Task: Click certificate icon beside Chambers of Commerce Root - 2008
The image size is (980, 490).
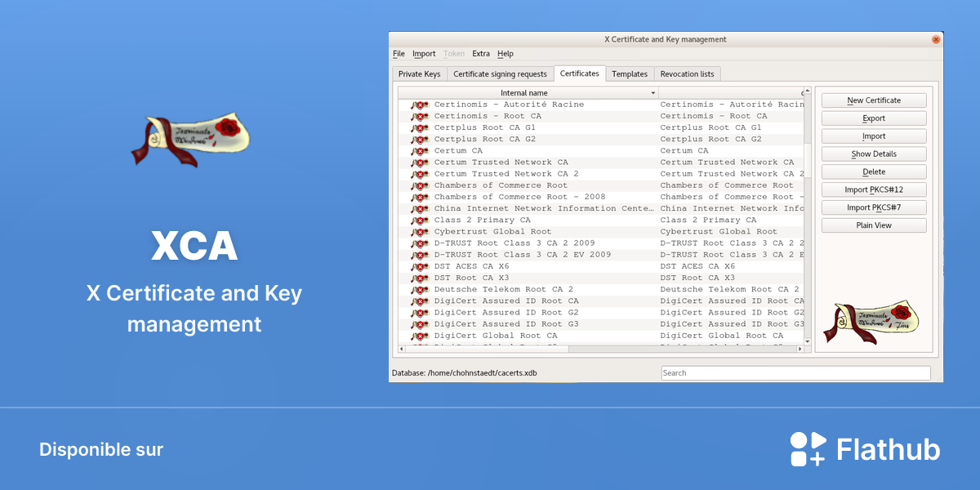Action: tap(420, 197)
